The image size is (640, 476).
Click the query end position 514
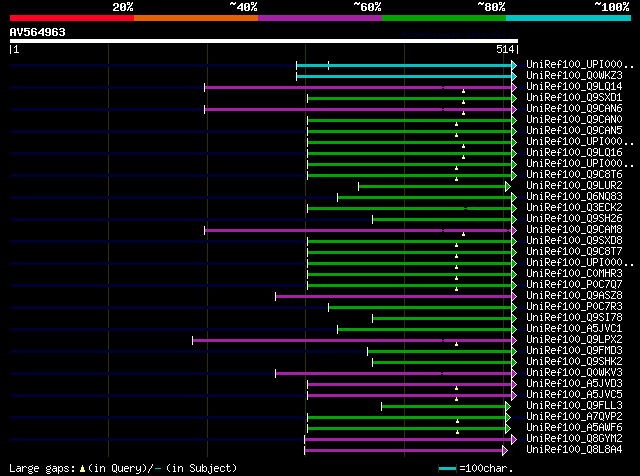[x=505, y=49]
